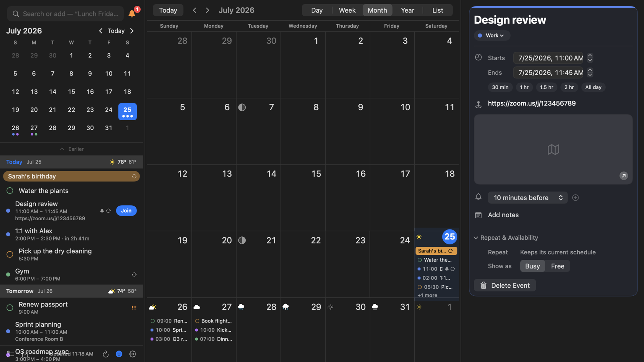
Task: Open the Work calendar dropdown
Action: (492, 36)
